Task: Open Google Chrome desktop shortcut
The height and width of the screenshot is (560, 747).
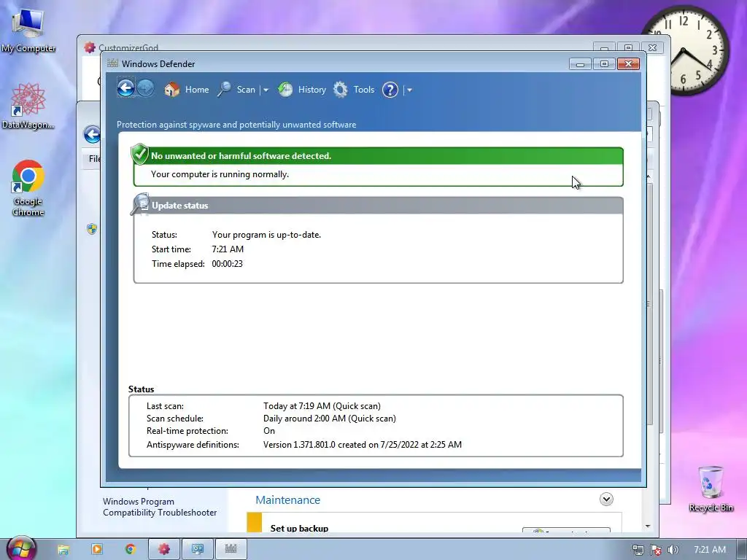Action: pos(28,188)
